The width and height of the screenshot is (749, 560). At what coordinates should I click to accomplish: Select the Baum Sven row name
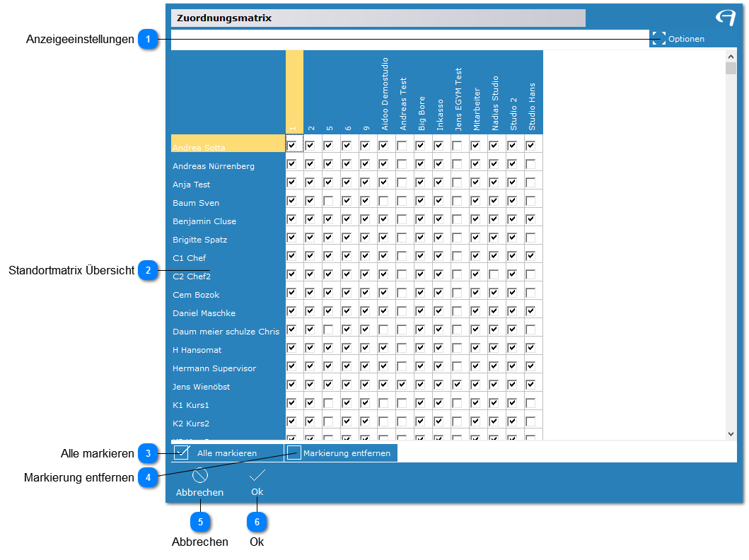click(x=196, y=203)
